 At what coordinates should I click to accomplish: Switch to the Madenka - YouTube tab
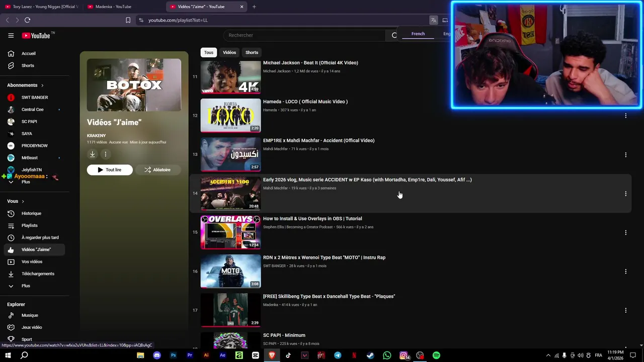click(x=123, y=7)
